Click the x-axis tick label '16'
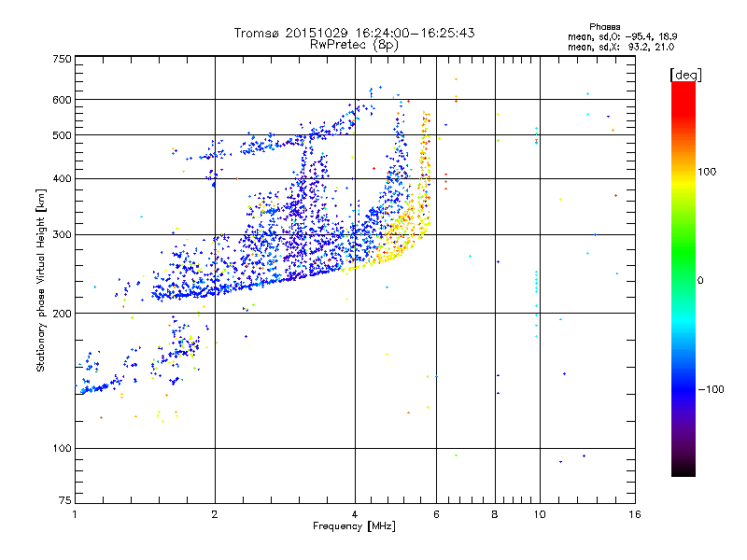 click(x=635, y=514)
